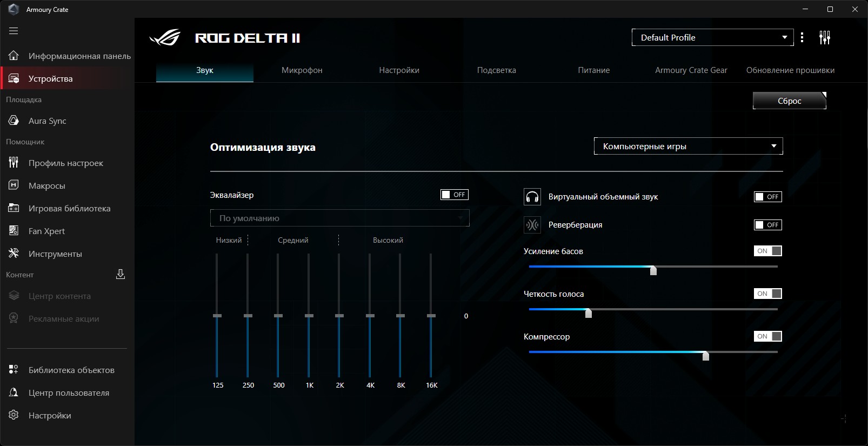Click the Инструменты wrench icon
The image size is (868, 446).
(14, 254)
